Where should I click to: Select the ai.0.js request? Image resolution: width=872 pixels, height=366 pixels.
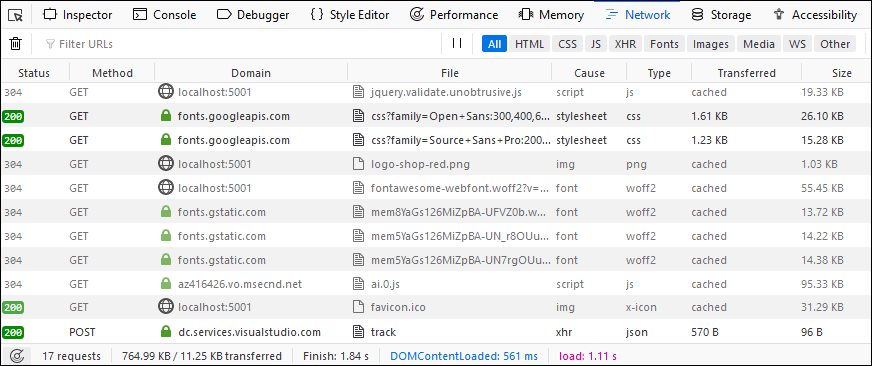(x=436, y=284)
